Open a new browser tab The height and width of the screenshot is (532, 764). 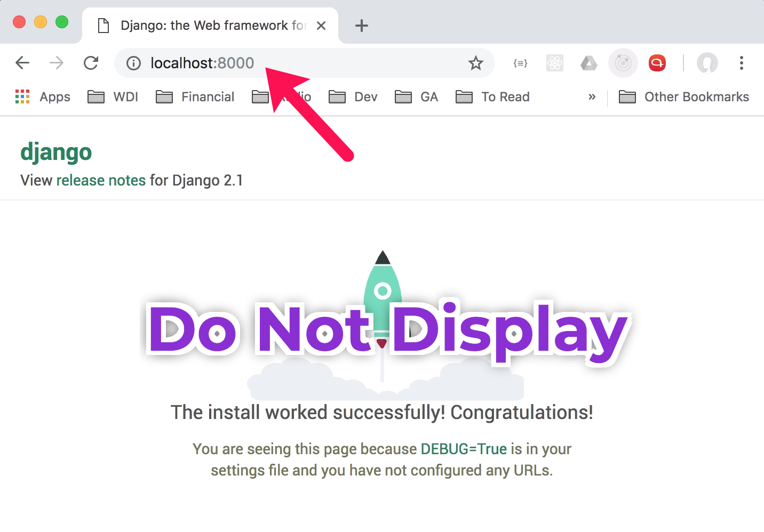pyautogui.click(x=362, y=26)
